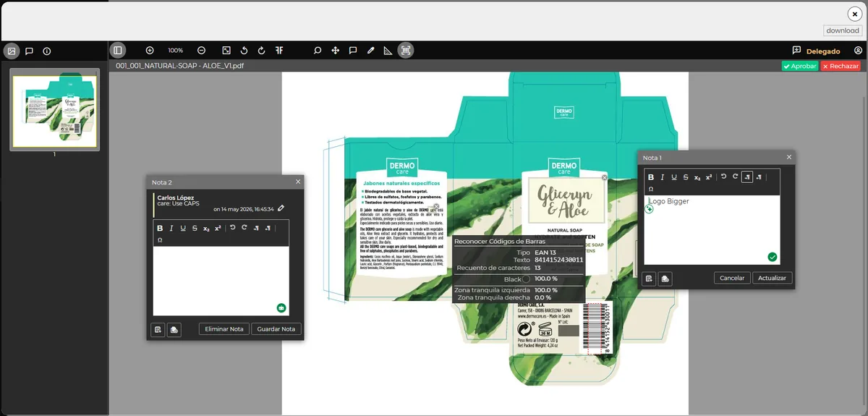This screenshot has width=868, height=416.
Task: Toggle the sidebar panel button
Action: [118, 50]
